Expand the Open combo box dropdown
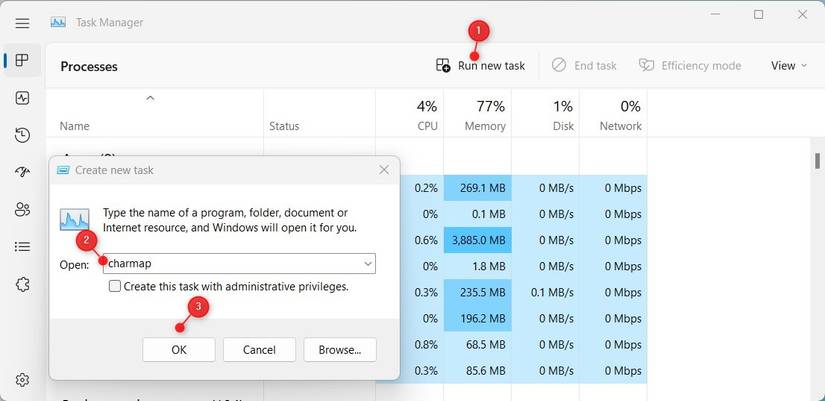 click(x=368, y=264)
